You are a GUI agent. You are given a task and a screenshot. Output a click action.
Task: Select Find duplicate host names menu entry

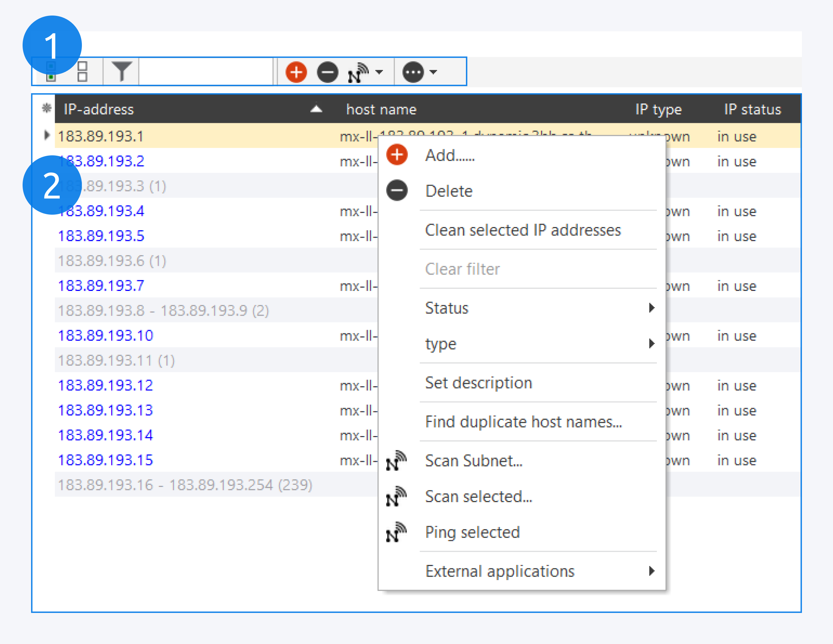523,422
